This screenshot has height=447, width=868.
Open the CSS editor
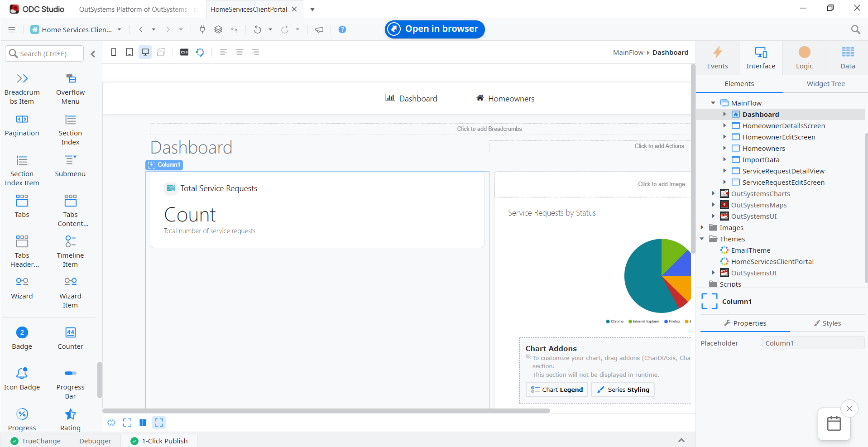[x=184, y=52]
